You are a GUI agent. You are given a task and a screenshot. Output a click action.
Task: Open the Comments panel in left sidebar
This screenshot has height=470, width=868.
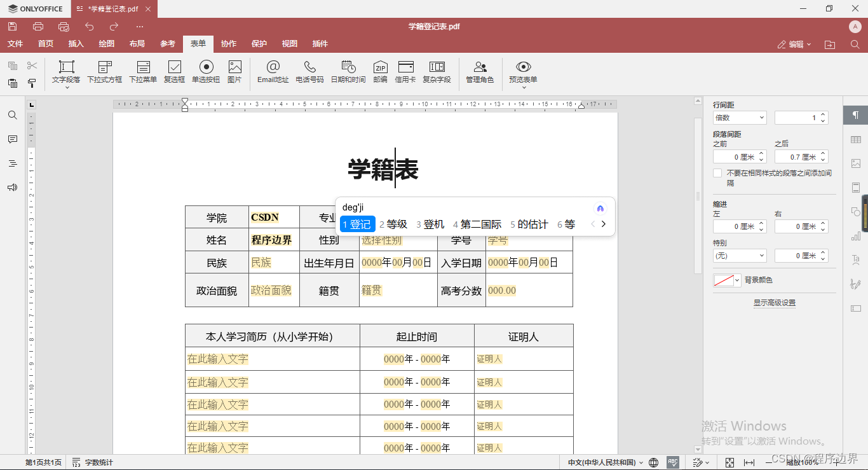coord(13,139)
